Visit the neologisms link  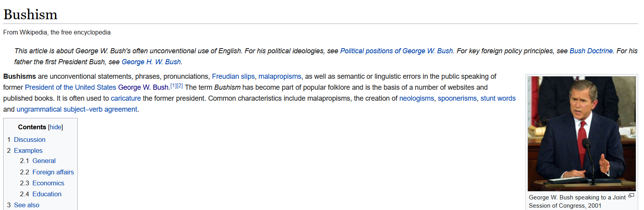point(417,98)
